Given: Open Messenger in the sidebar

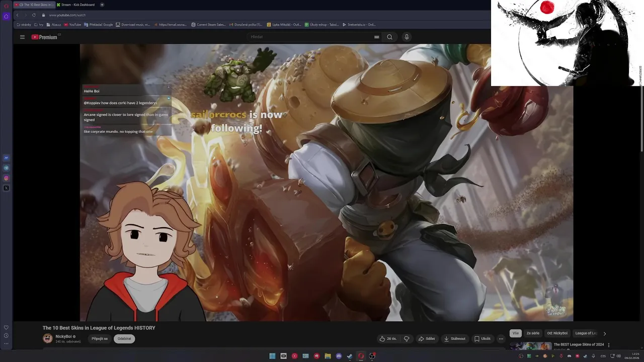Looking at the screenshot, I should (x=6, y=158).
